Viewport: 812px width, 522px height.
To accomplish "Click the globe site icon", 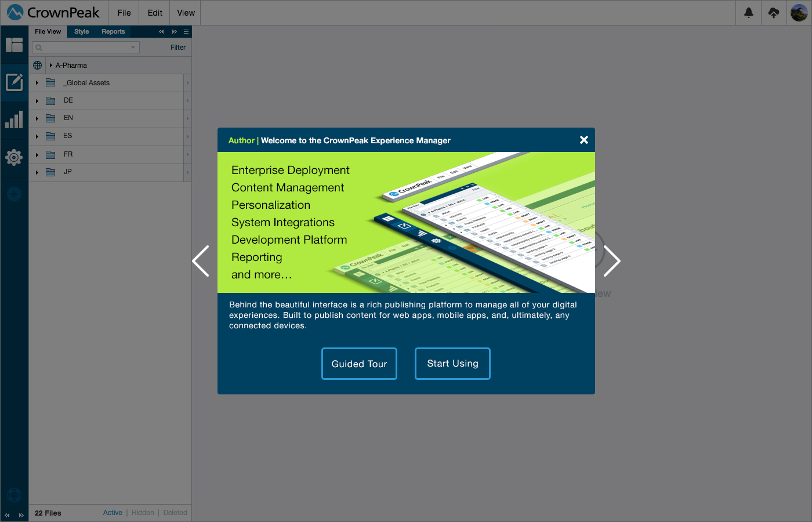I will tap(37, 65).
